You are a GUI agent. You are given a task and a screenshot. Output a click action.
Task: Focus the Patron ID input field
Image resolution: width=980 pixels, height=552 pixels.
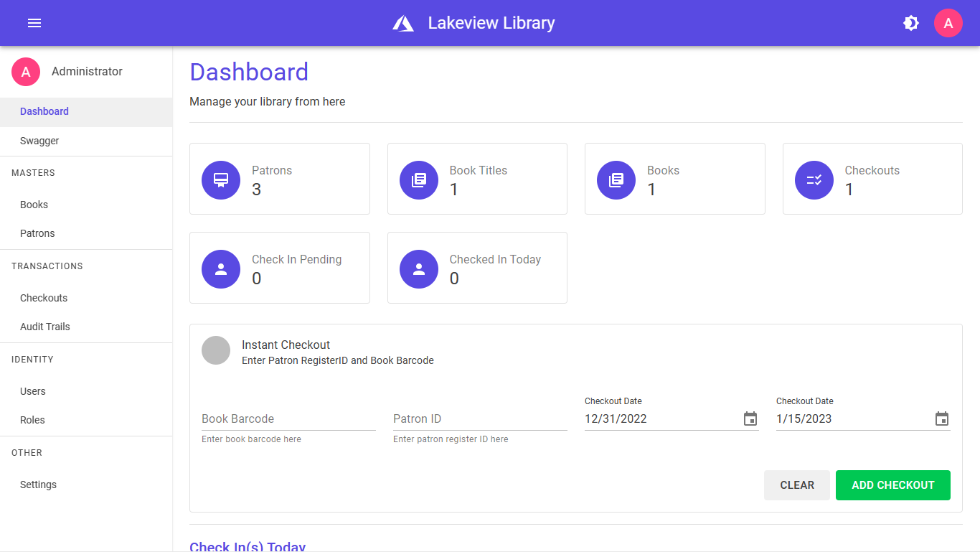click(x=480, y=418)
